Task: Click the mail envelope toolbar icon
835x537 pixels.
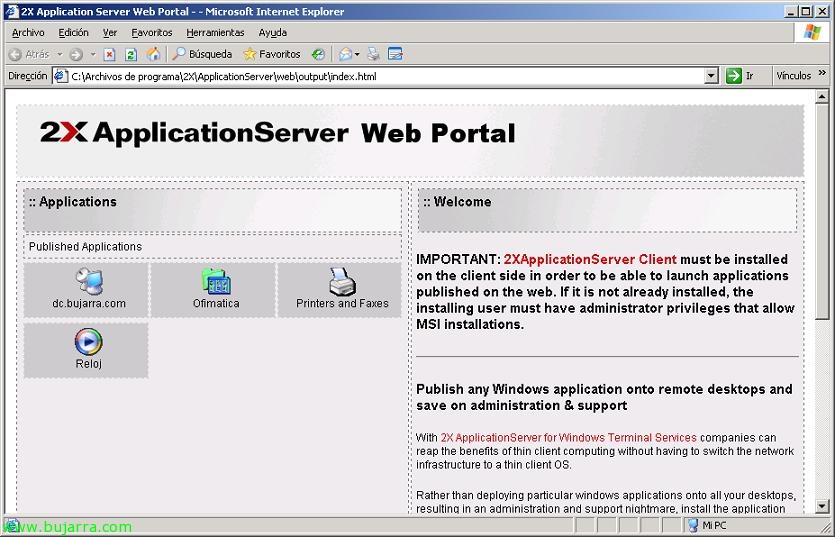Action: pos(345,54)
